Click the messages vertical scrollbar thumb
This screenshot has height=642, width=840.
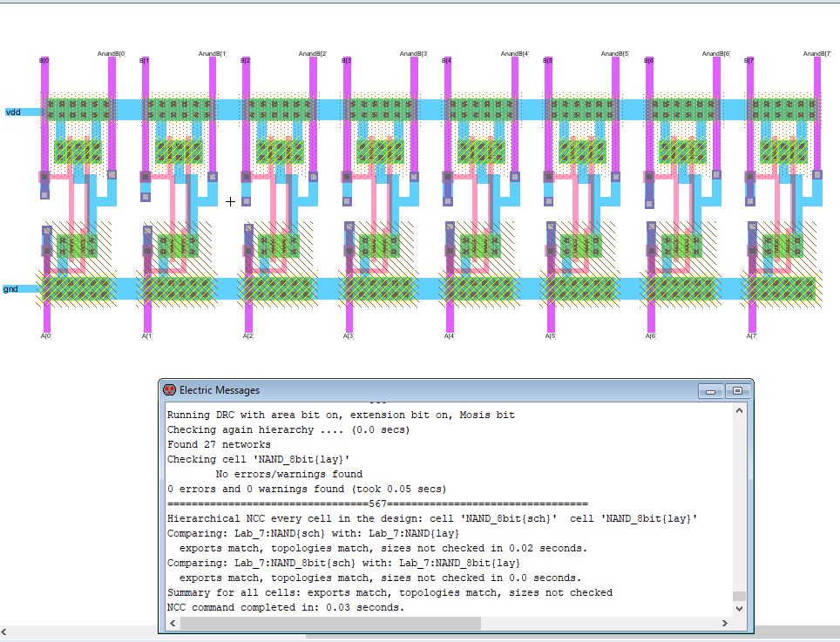pyautogui.click(x=739, y=596)
